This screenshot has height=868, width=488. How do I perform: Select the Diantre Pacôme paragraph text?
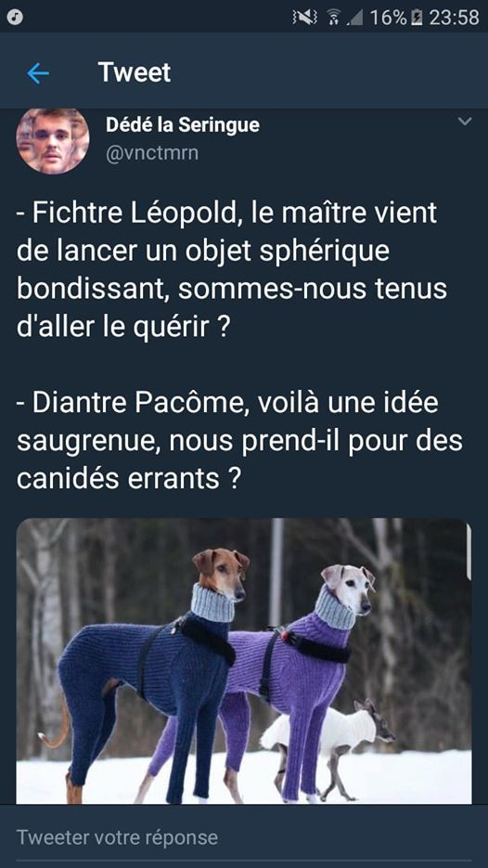[239, 441]
